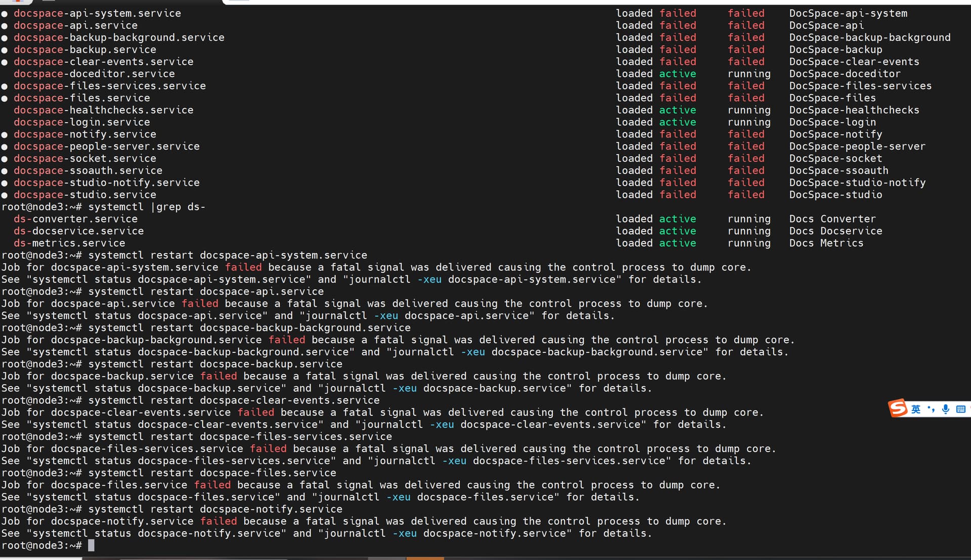This screenshot has height=560, width=971.
Task: Start voice input with the IME microphone icon
Action: pos(946,409)
